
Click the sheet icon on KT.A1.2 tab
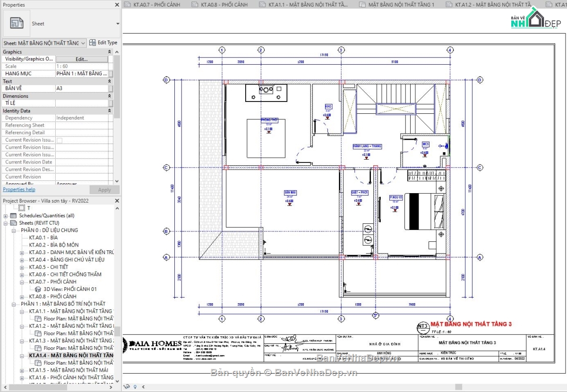click(449, 5)
